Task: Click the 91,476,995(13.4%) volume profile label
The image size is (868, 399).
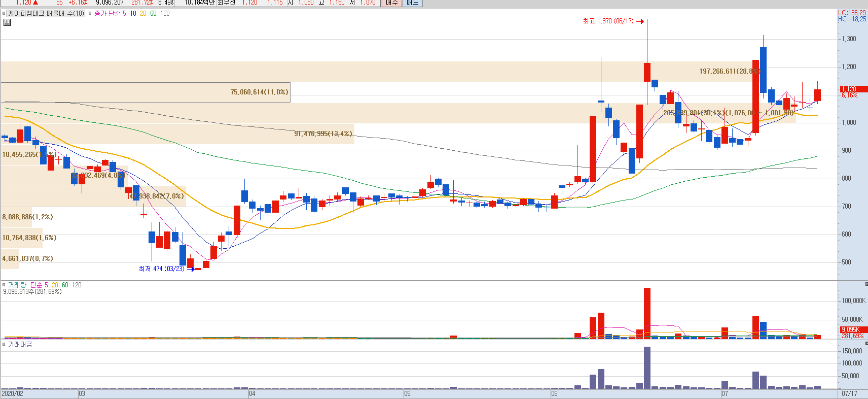Action: pos(323,134)
